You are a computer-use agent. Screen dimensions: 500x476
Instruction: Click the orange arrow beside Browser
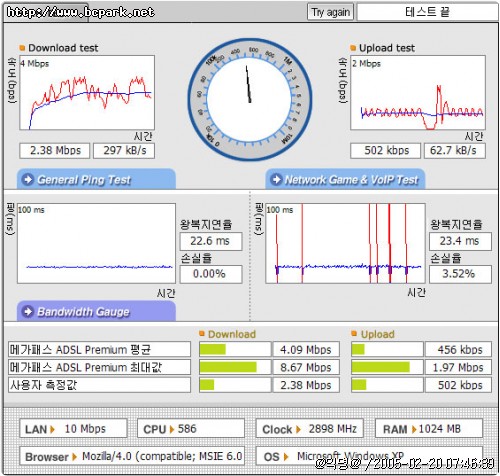74,457
